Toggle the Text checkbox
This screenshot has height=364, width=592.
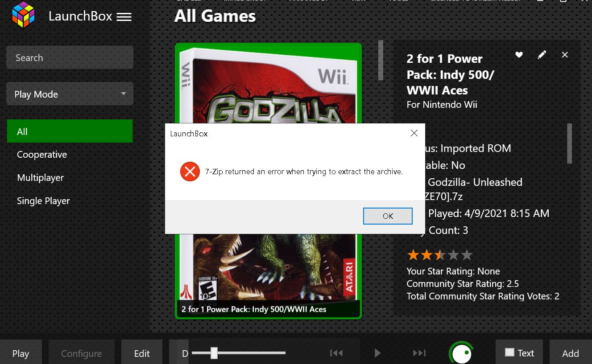point(509,352)
